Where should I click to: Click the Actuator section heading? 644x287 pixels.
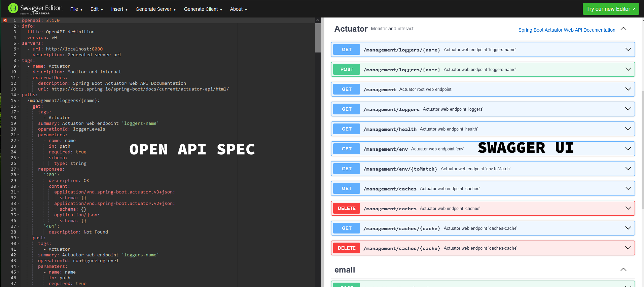[351, 29]
